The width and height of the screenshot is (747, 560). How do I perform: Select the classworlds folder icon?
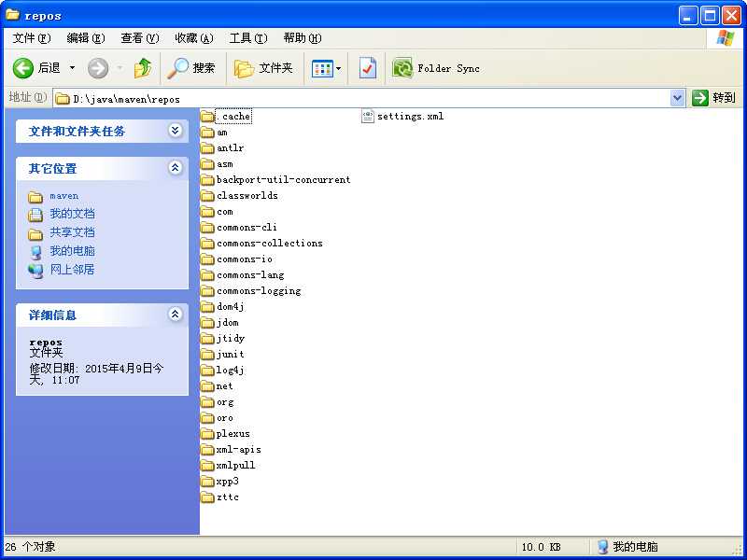pyautogui.click(x=207, y=196)
